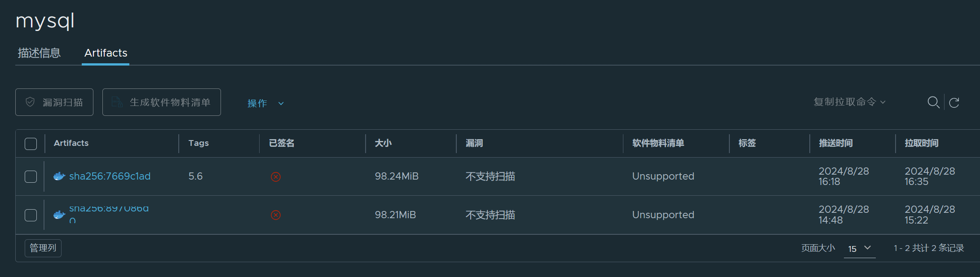Expand the 复制拉取命令 dropdown

tap(849, 102)
